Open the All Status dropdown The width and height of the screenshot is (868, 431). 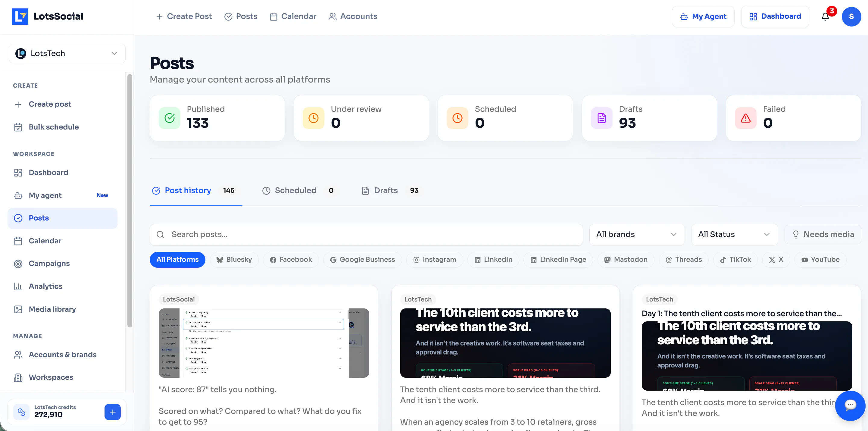[735, 235]
